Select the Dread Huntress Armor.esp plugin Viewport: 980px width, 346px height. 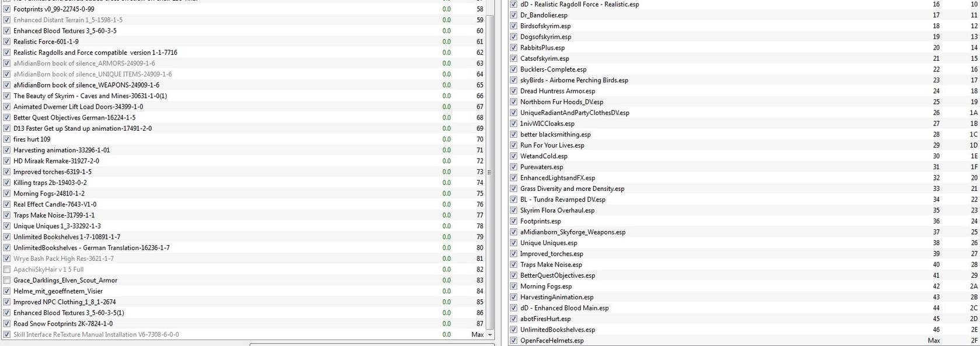coord(558,91)
